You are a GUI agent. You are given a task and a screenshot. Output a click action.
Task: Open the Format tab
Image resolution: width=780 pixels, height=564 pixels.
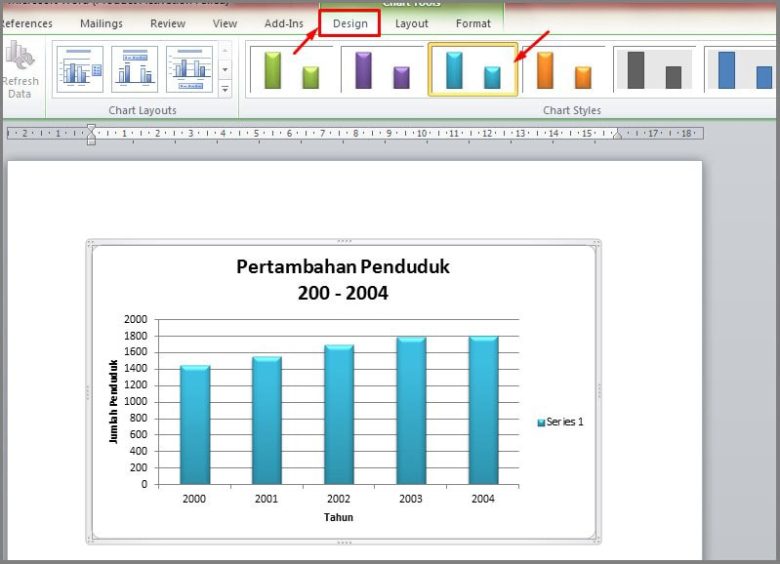click(x=473, y=23)
